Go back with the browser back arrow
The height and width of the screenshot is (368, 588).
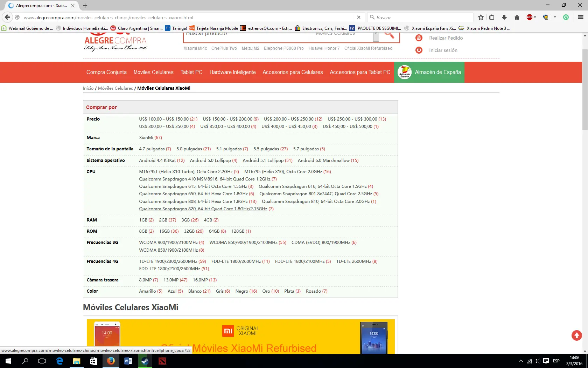(7, 17)
